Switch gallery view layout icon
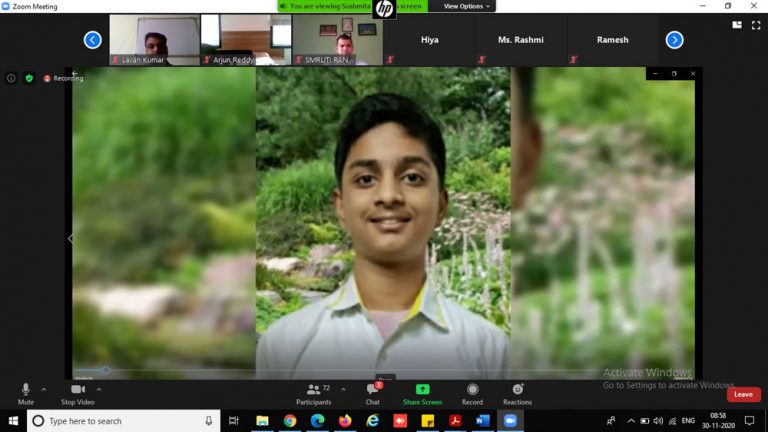The height and width of the screenshot is (432, 768). point(737,24)
